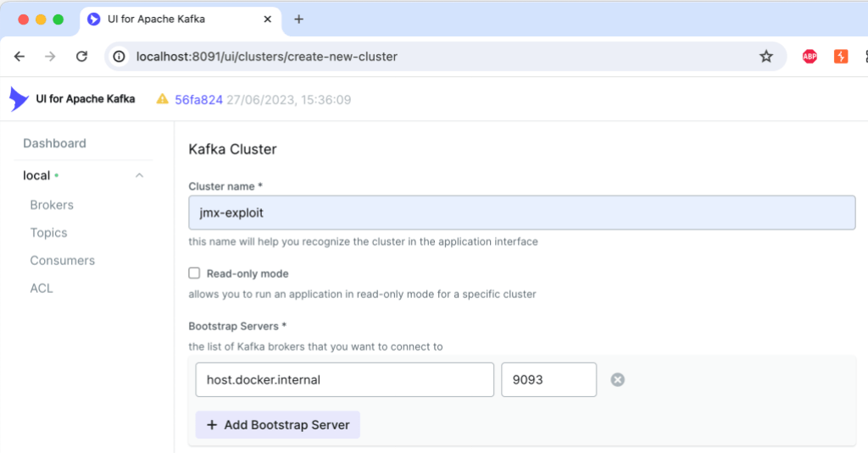Image resolution: width=868 pixels, height=453 pixels.
Task: Click Add Bootstrap Server button
Action: pos(277,425)
